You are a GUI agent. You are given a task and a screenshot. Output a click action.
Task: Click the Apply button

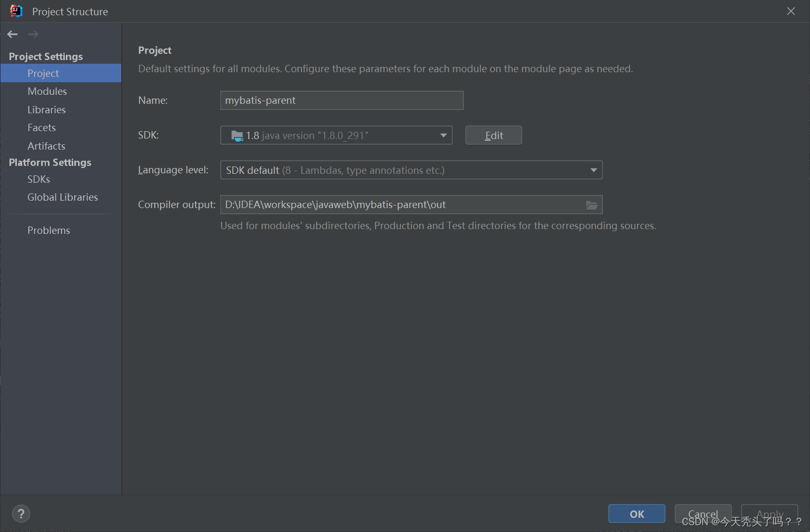[769, 514]
